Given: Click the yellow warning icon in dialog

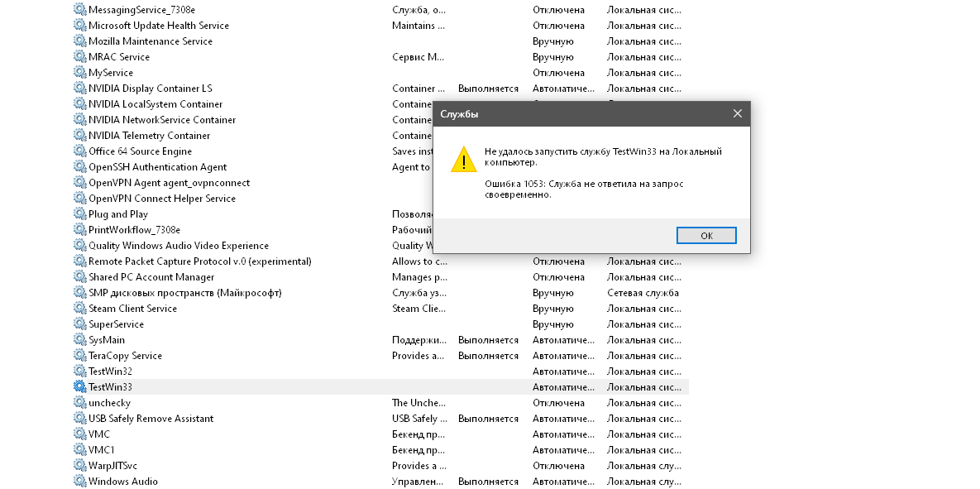Looking at the screenshot, I should (464, 160).
